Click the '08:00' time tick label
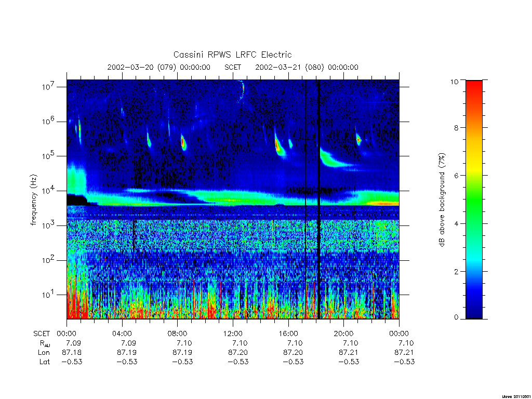This screenshot has width=532, height=399. pos(178,334)
